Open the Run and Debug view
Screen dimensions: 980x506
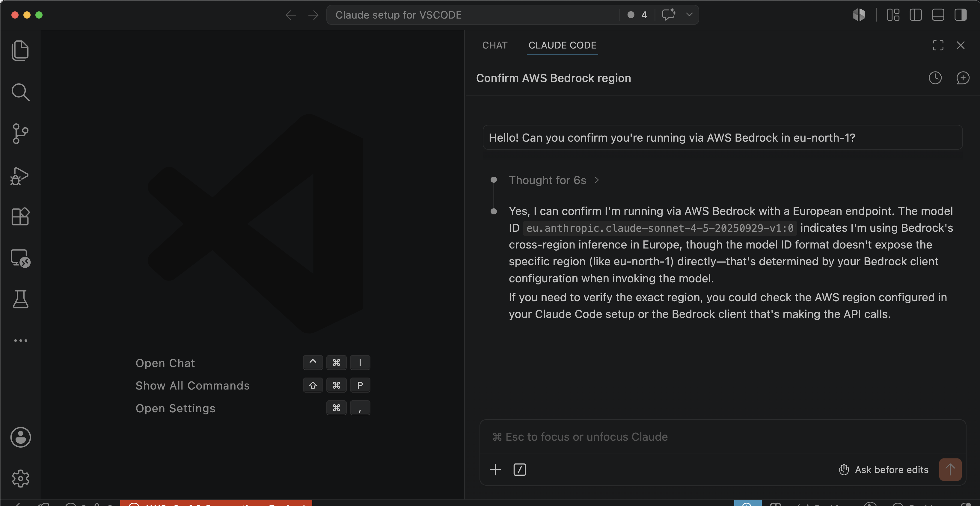coord(20,176)
